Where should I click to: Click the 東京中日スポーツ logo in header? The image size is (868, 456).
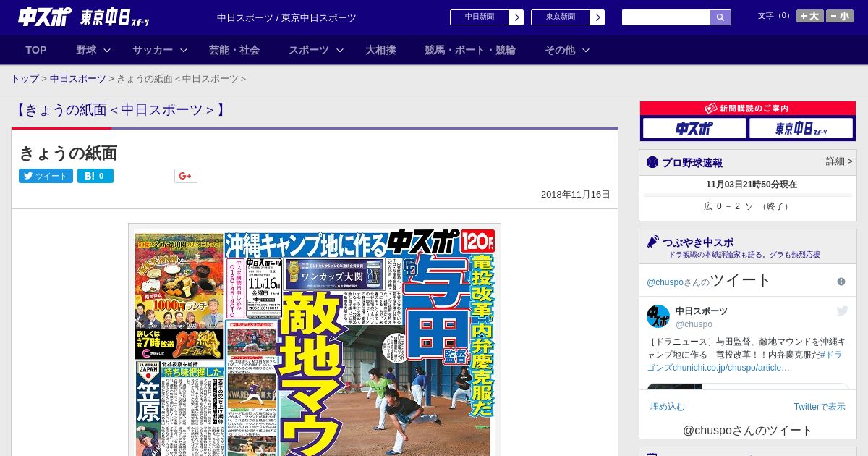coord(115,17)
